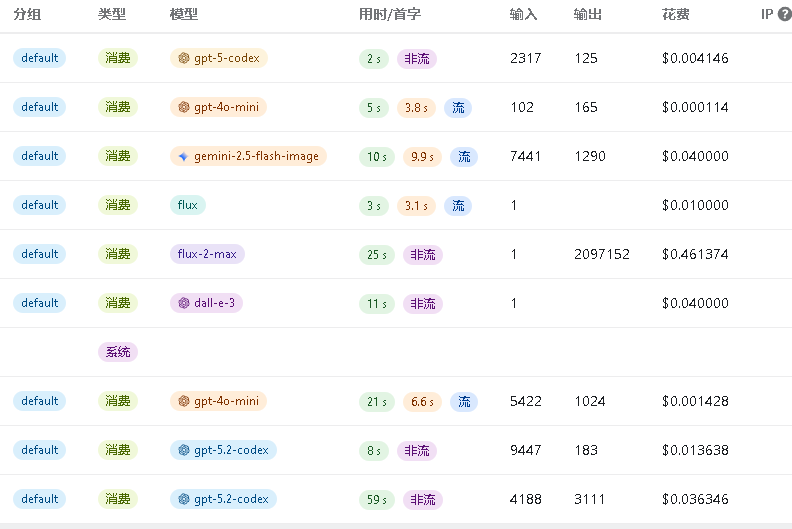Click the default group tag in dall-e-3 row
The image size is (792, 529).
tap(39, 303)
